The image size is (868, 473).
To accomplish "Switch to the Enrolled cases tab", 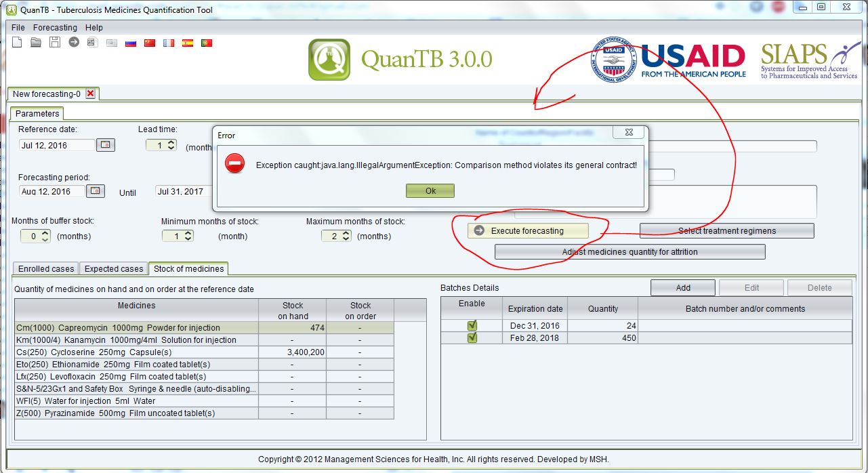I will click(46, 269).
